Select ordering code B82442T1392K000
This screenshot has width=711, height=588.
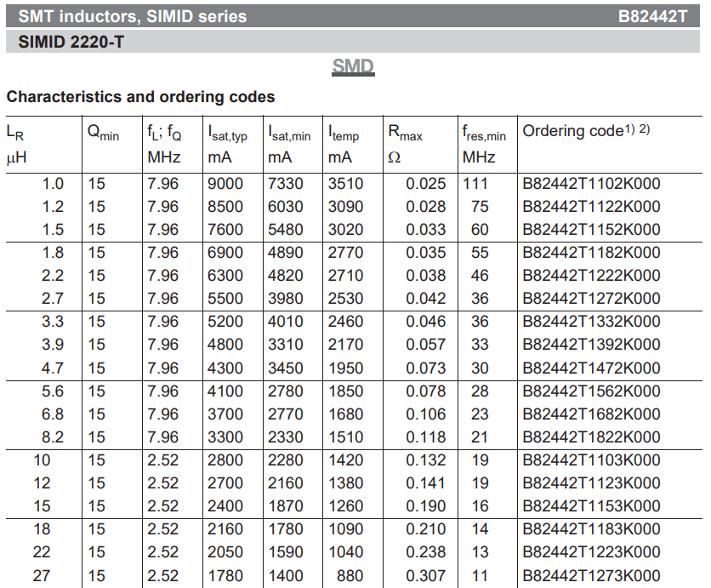591,345
